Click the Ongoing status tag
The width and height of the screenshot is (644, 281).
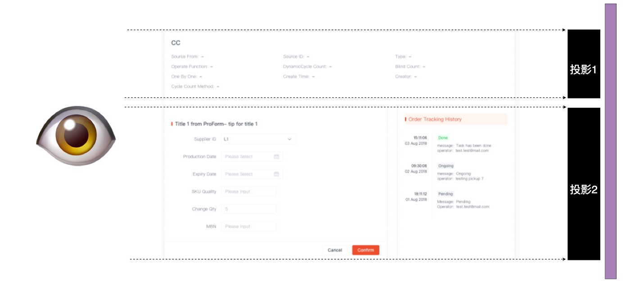point(446,166)
